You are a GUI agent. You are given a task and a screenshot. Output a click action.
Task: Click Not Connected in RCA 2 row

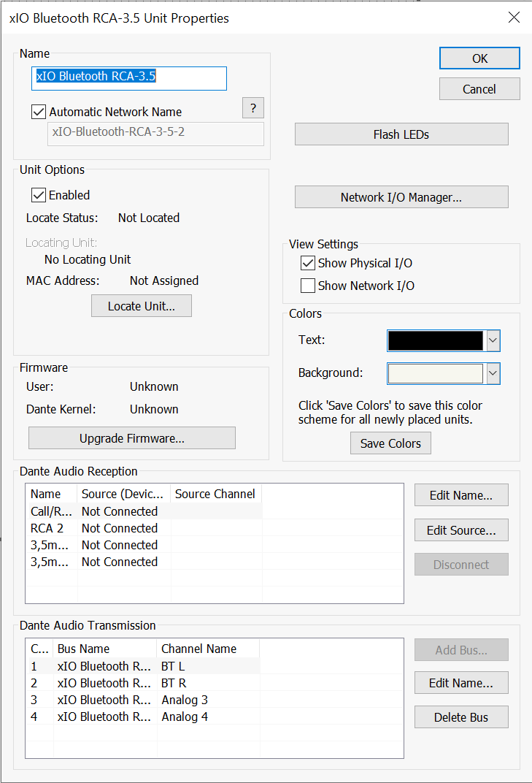point(120,528)
